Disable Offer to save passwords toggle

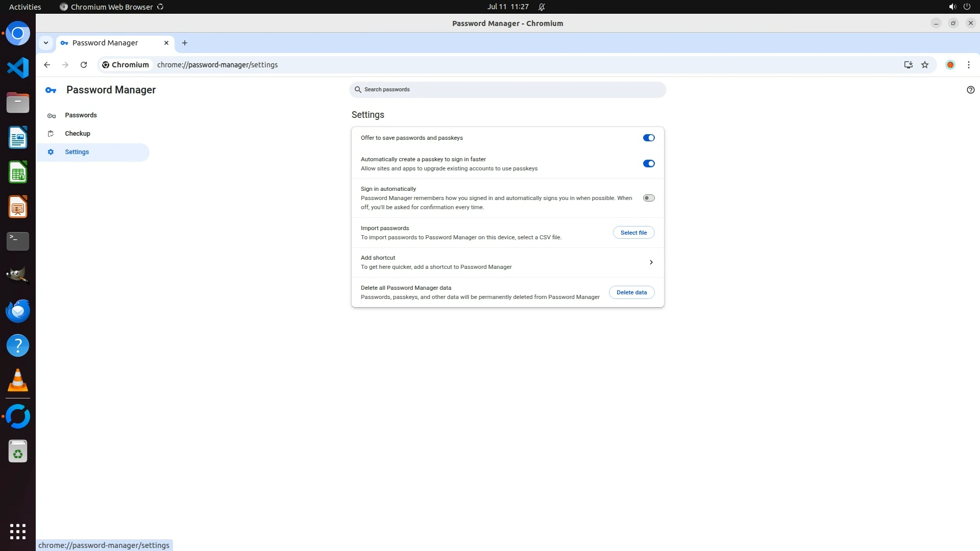(x=648, y=138)
